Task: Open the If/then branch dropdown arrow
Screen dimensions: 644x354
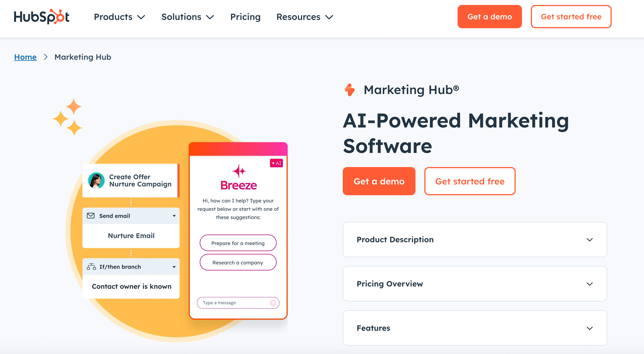Action: click(174, 267)
